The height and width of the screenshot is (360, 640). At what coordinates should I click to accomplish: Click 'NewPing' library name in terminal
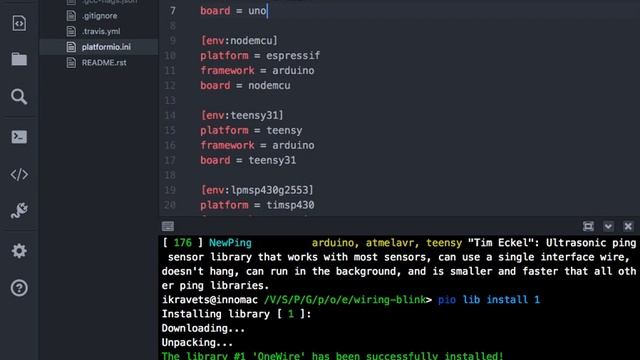click(x=230, y=243)
